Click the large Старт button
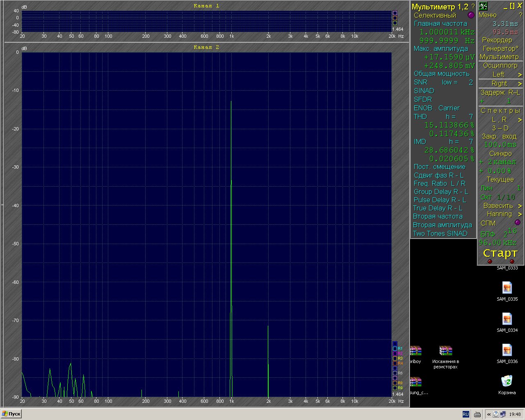The width and height of the screenshot is (525, 420). pos(500,253)
